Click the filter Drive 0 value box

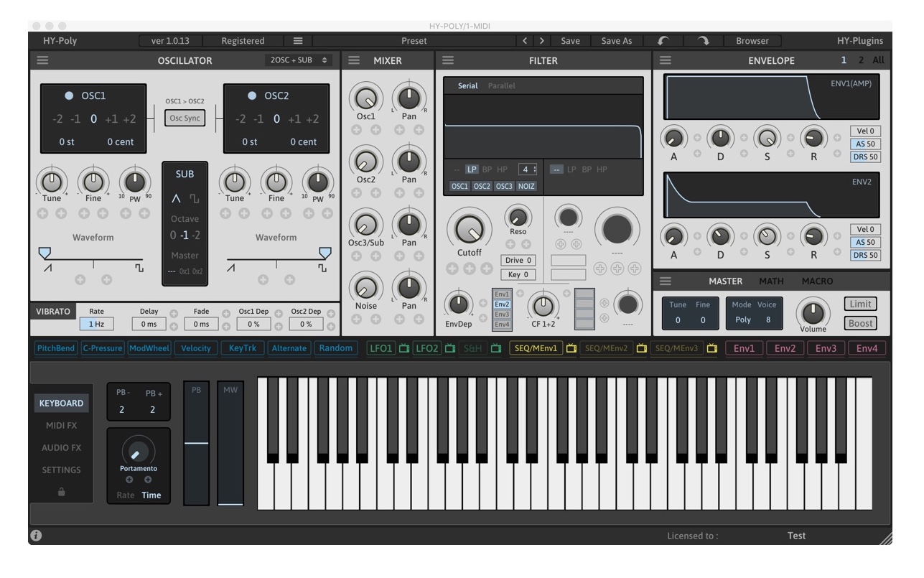coord(518,260)
